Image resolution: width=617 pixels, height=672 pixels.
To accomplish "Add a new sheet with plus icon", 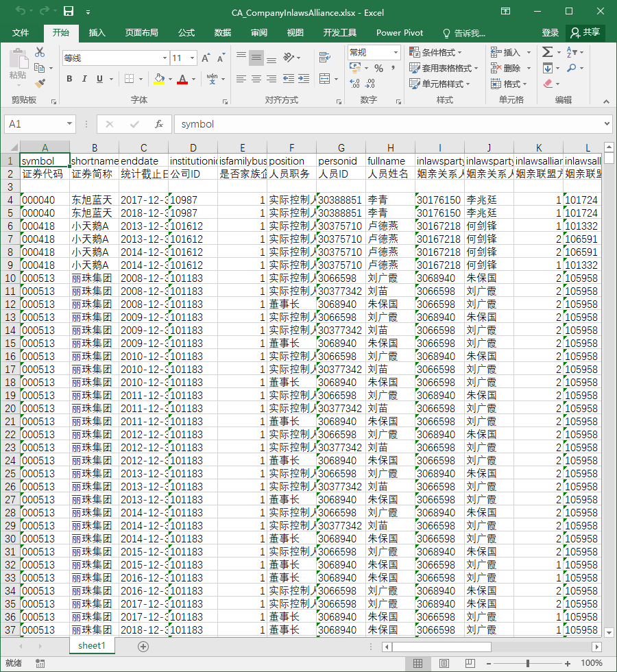I will click(143, 646).
